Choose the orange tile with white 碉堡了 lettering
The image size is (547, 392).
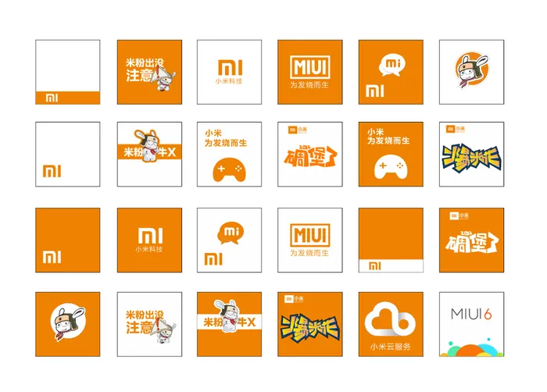point(471,240)
